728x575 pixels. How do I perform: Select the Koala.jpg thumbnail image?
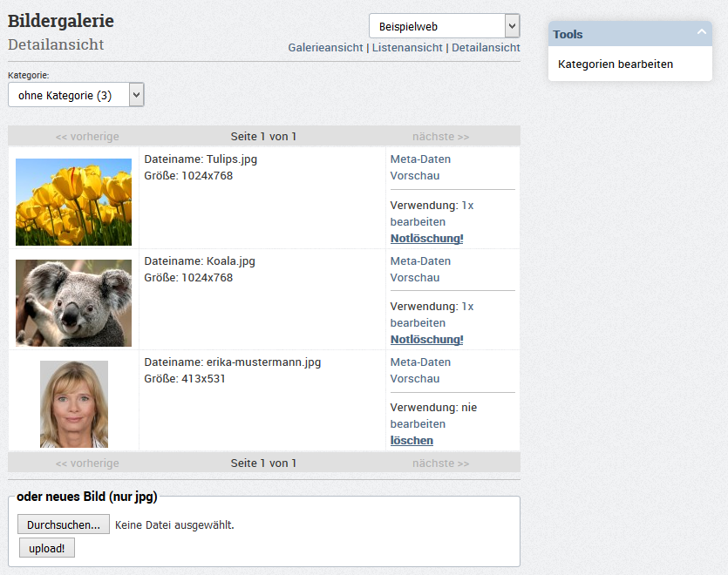pos(74,303)
